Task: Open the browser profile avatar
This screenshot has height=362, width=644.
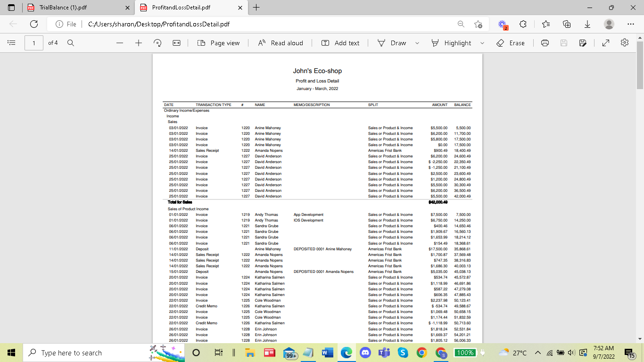Action: 609,24
